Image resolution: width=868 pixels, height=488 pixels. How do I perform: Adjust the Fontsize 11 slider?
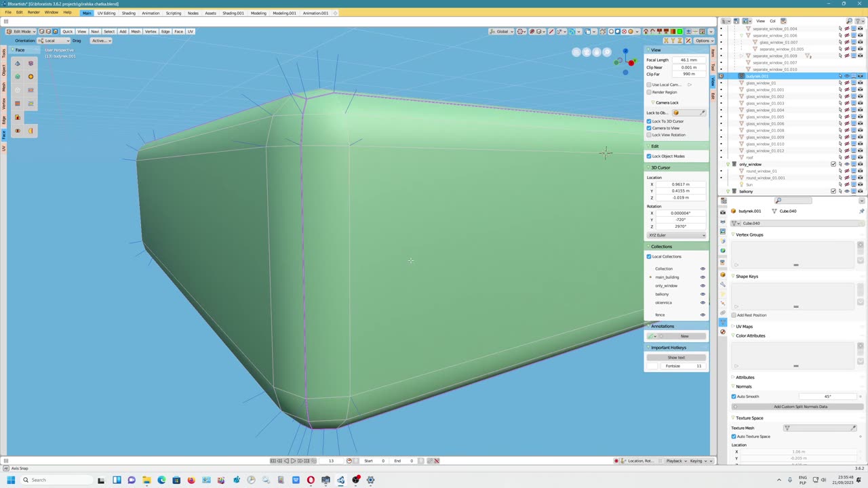coord(682,366)
